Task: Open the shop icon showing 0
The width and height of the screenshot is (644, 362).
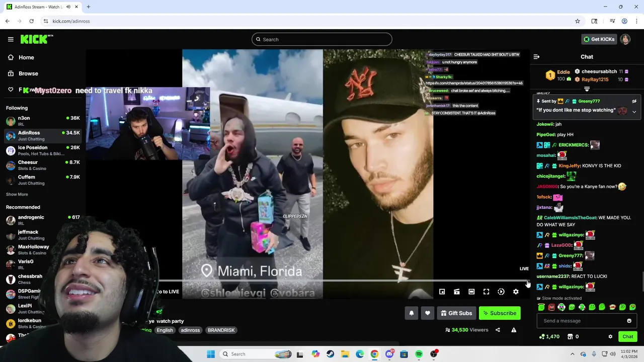Action: (573, 336)
